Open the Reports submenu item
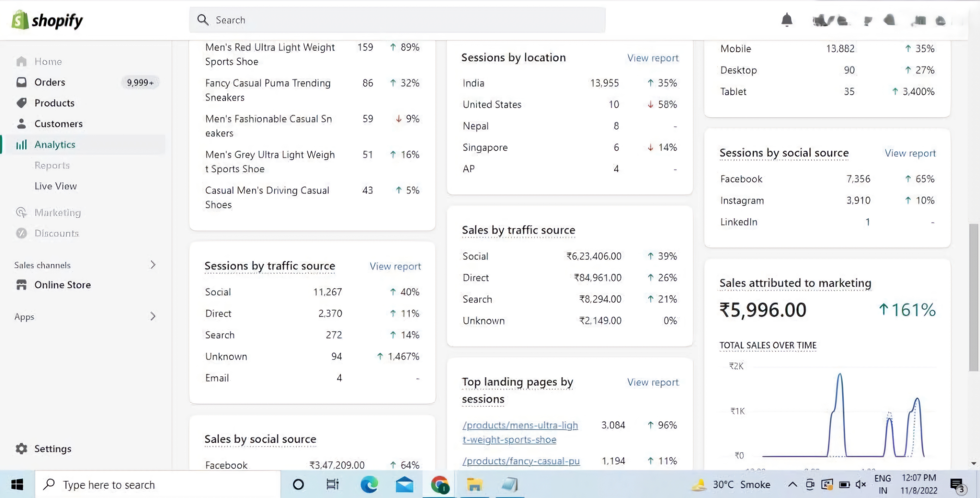 point(52,165)
